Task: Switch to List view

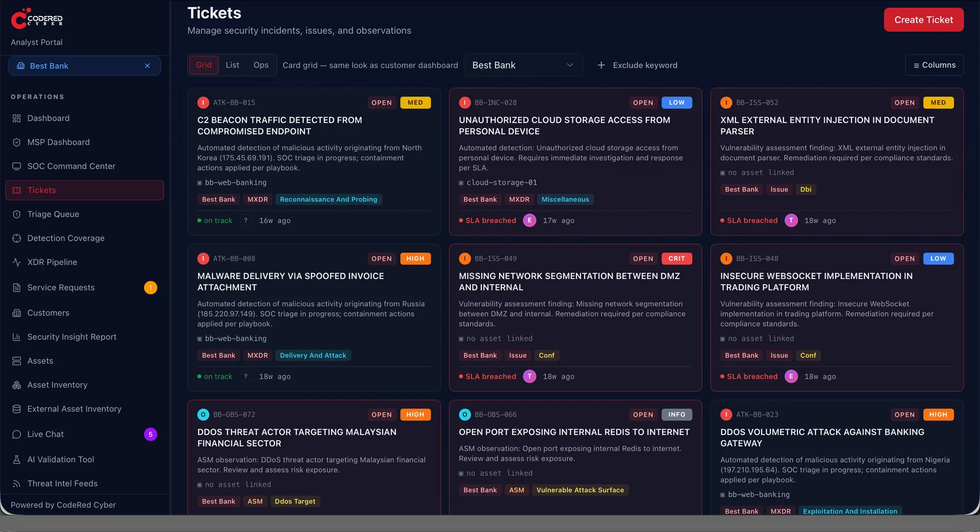Action: coord(232,65)
